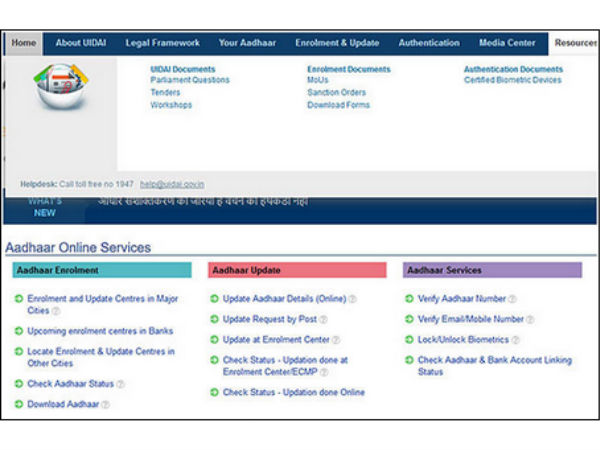Click the help@uidai.gov.in email link

point(172,184)
